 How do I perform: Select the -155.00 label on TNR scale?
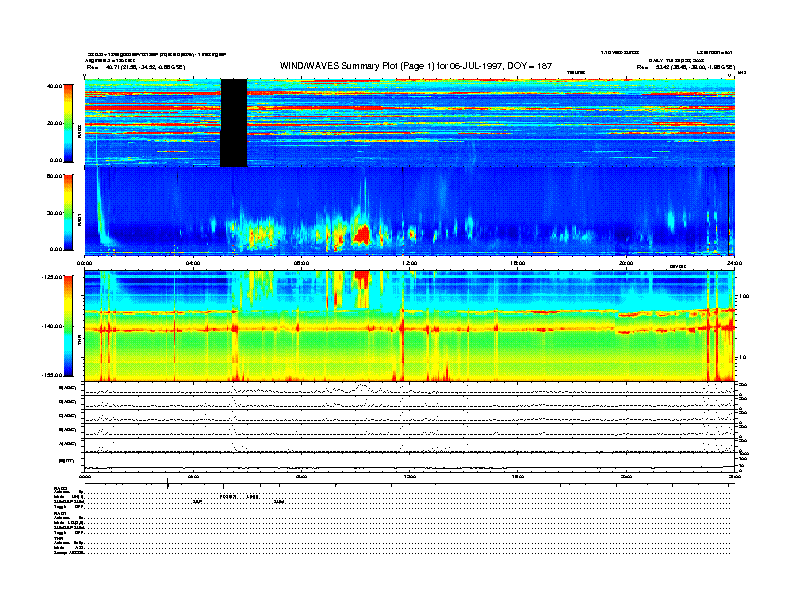(x=52, y=375)
